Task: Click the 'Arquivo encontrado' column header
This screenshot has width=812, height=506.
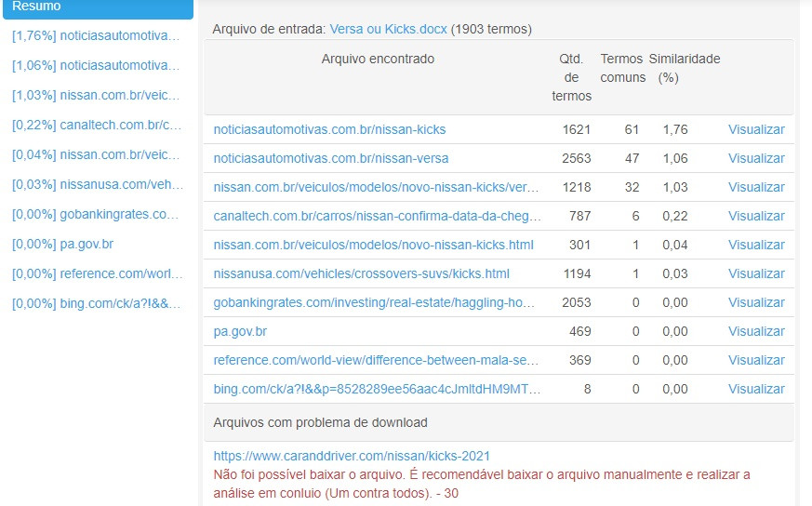Action: tap(378, 59)
